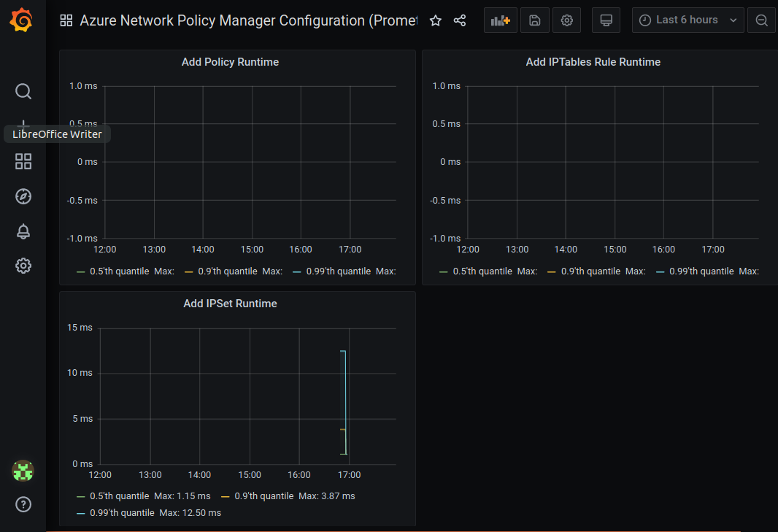Screen dimensions: 778x532
Task: Toggle 0.9'th quantile series in Add IPSet Runtime
Action: pyautogui.click(x=264, y=496)
